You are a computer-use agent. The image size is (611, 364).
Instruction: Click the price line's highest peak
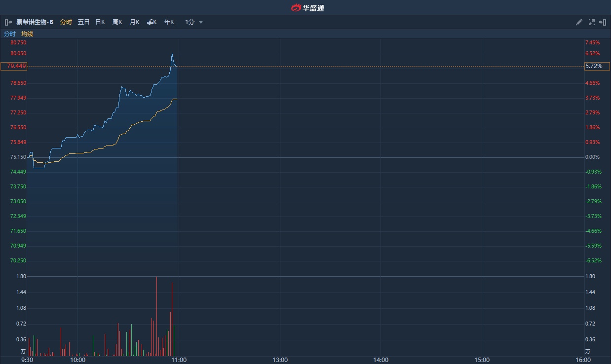pos(172,53)
